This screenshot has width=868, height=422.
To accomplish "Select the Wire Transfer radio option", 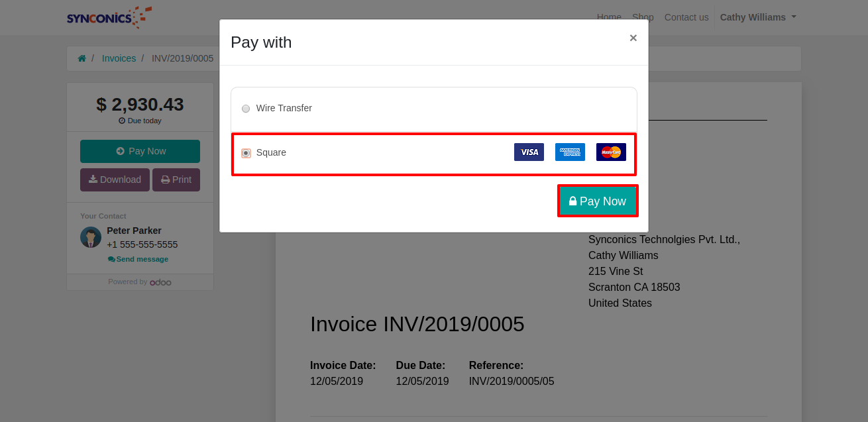I will tap(246, 109).
